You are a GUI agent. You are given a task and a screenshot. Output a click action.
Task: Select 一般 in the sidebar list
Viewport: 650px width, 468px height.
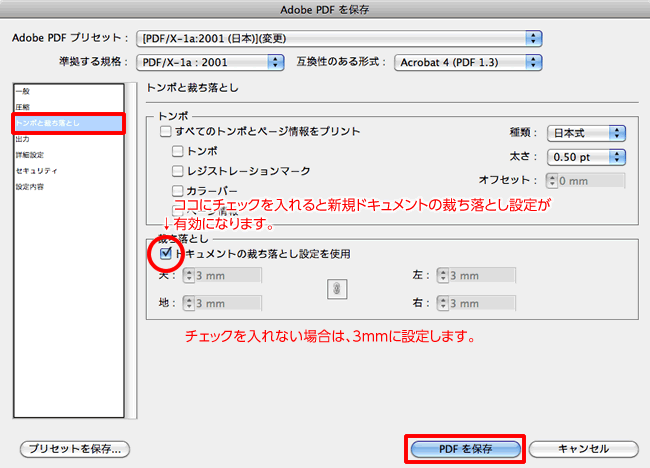coord(68,91)
